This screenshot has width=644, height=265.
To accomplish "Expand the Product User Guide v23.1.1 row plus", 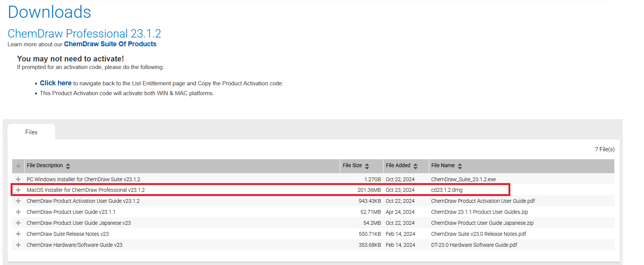I will [18, 212].
